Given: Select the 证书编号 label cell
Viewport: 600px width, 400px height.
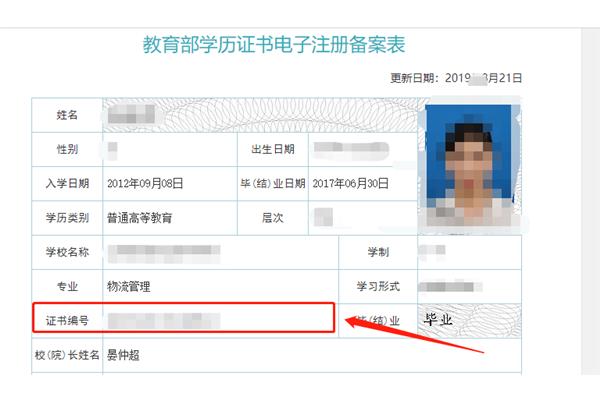Looking at the screenshot, I should coord(67,320).
